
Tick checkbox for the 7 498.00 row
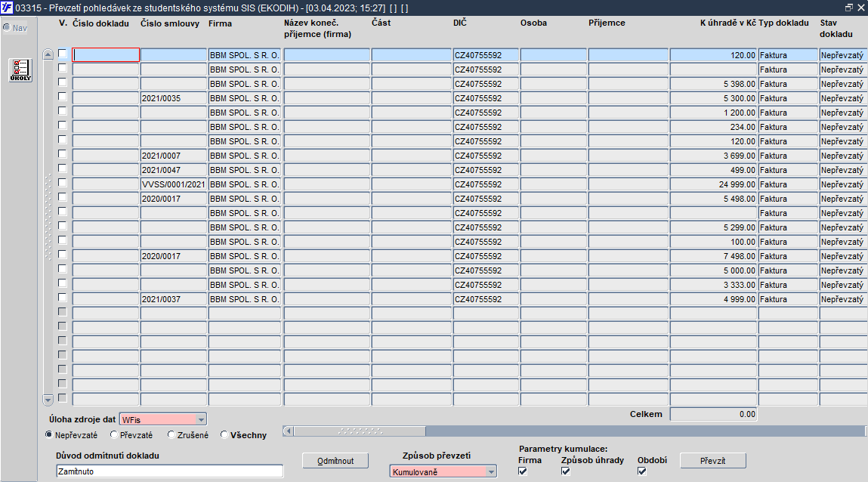pos(63,255)
